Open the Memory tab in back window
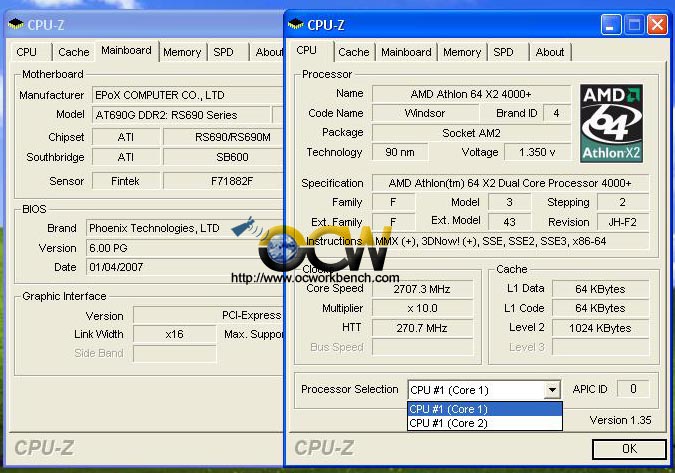The width and height of the screenshot is (675, 473). [182, 53]
